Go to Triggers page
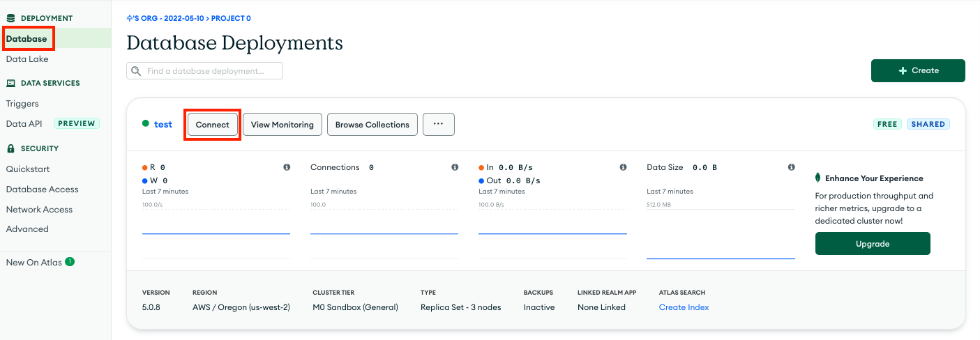Screen dimensions: 980x340 [22, 104]
